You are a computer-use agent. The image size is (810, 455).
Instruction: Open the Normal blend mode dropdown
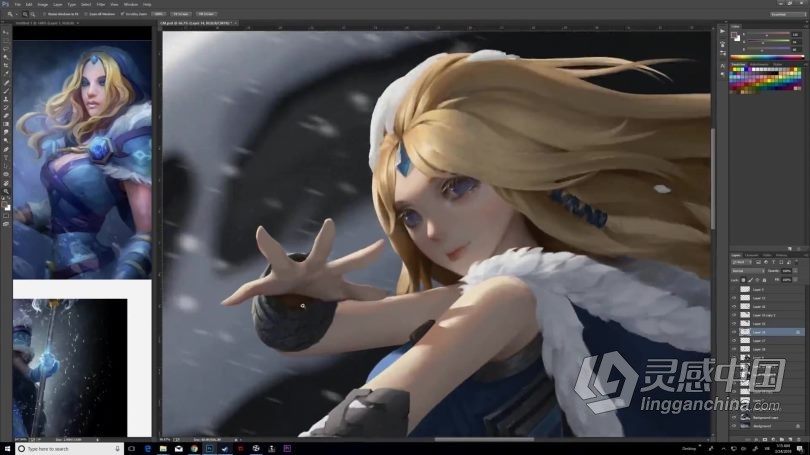(x=747, y=271)
